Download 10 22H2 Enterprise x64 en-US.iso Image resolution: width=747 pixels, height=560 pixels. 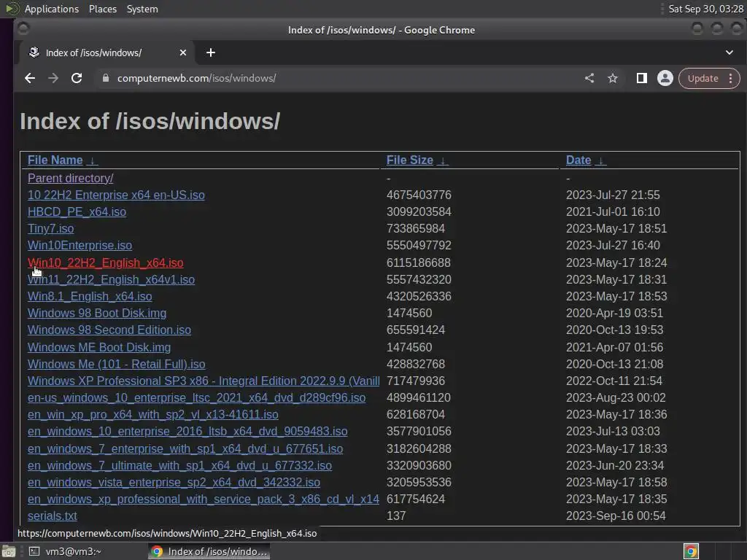click(116, 195)
